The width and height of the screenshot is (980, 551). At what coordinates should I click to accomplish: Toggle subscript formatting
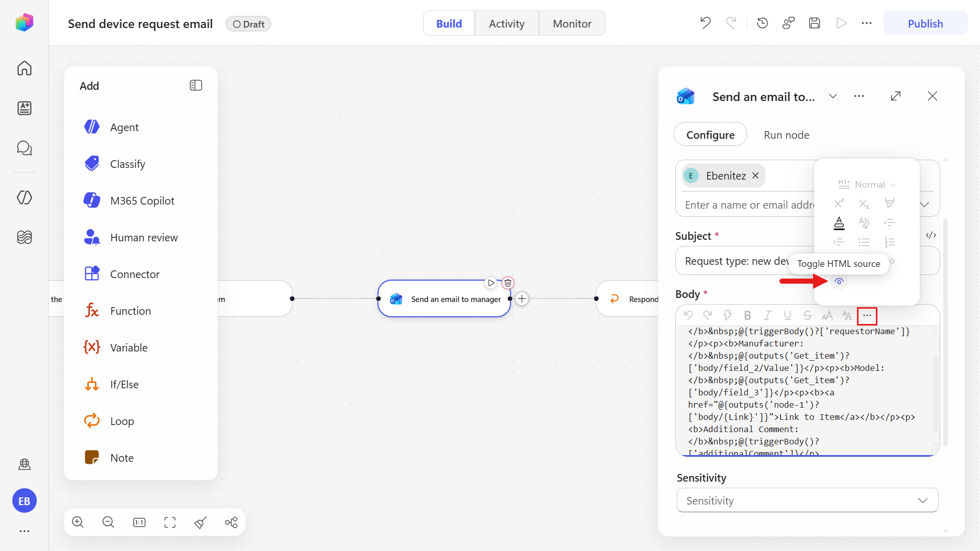[864, 203]
